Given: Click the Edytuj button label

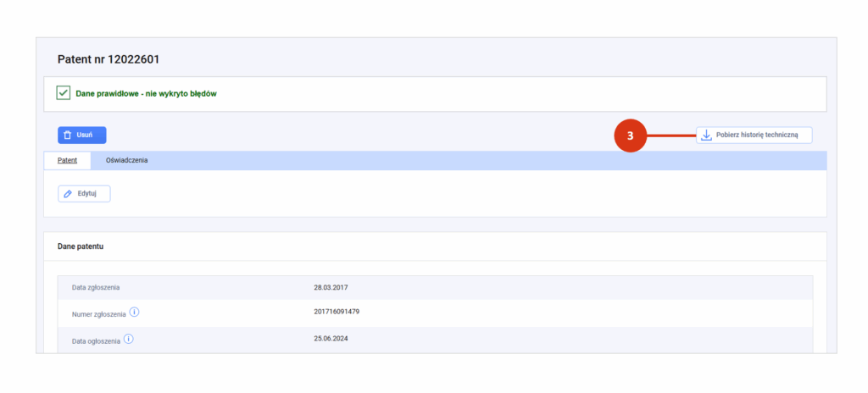Looking at the screenshot, I should 87,194.
